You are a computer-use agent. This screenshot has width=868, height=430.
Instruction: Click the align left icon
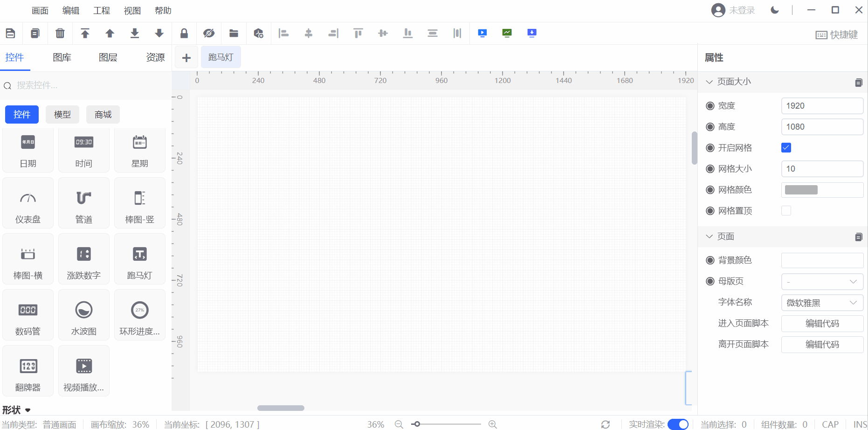(x=283, y=33)
